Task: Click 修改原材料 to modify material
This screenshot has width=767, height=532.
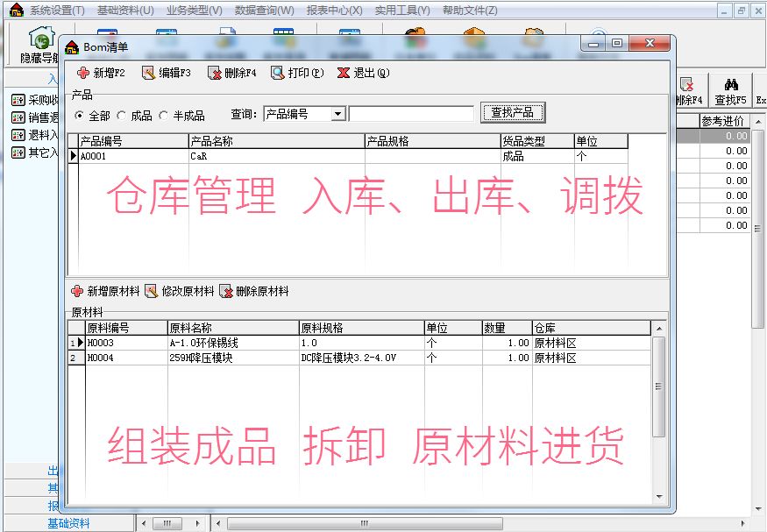Action: pyautogui.click(x=151, y=291)
